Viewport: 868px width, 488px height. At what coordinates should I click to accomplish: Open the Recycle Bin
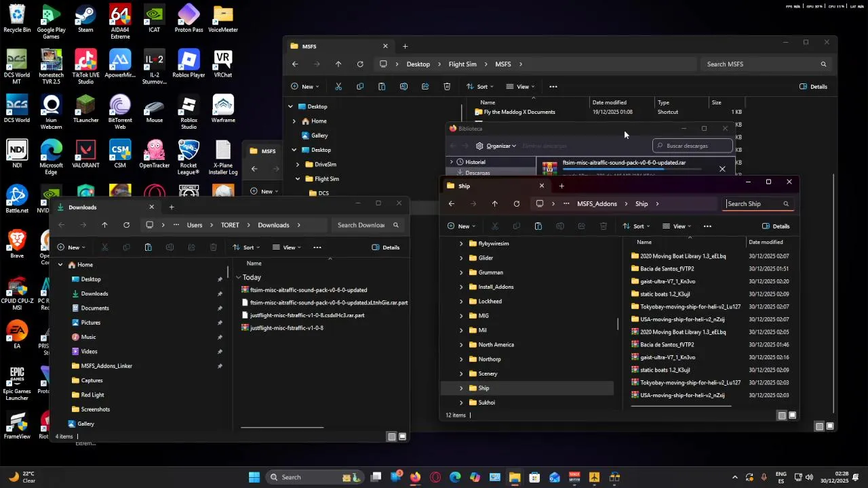pos(17,19)
